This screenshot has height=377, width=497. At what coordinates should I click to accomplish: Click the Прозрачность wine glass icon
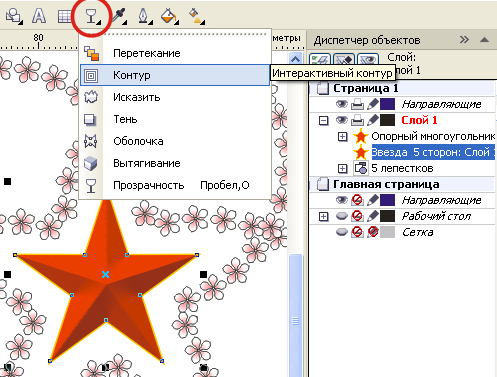[91, 186]
